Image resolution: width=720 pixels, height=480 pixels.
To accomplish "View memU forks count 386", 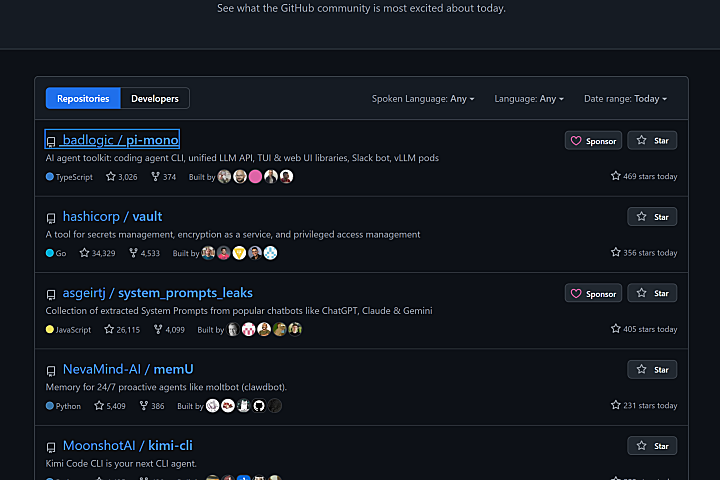I will pyautogui.click(x=152, y=406).
